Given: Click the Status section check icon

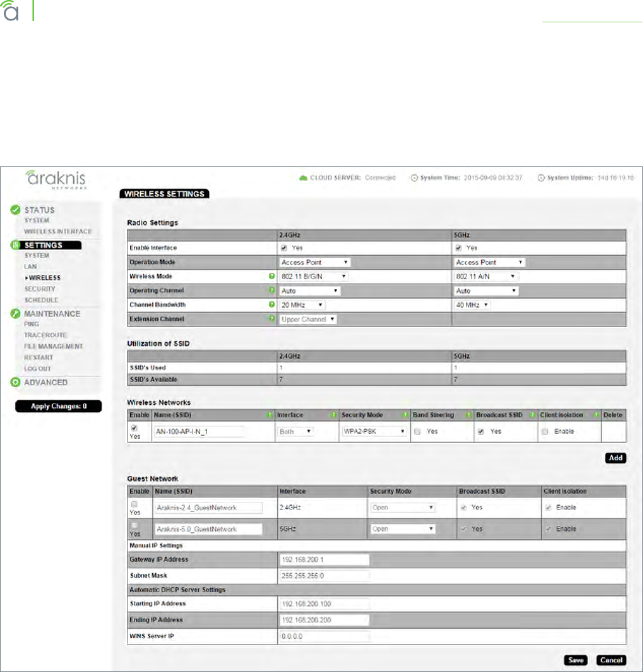Looking at the screenshot, I should coord(15,210).
